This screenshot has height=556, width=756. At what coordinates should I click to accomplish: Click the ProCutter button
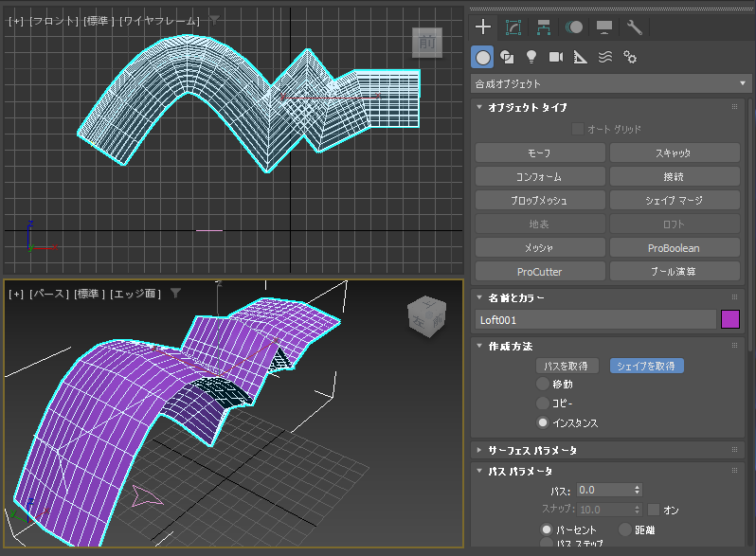click(540, 272)
